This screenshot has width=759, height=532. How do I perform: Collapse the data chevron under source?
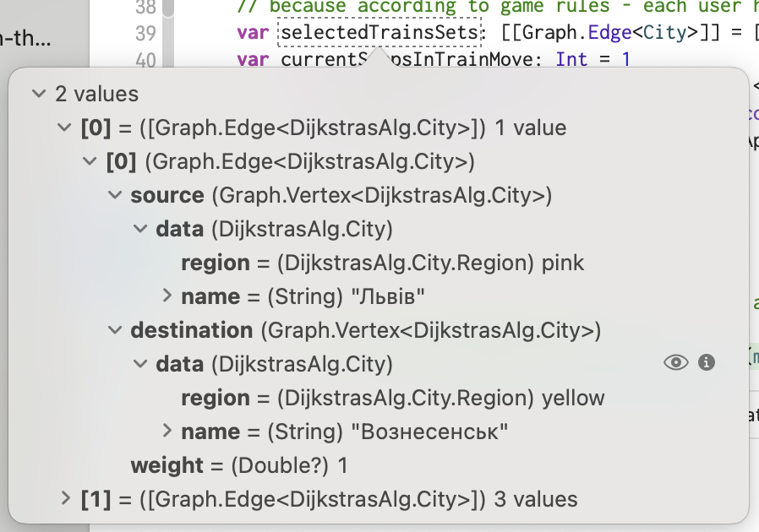tap(140, 229)
